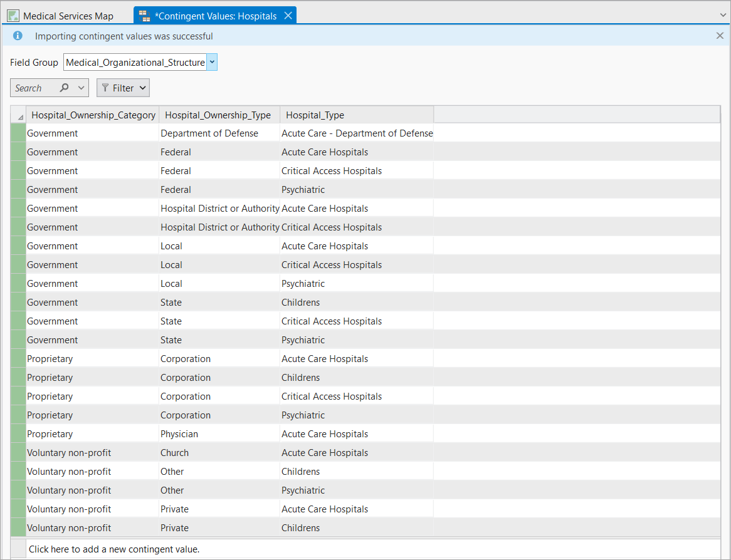Click the select-all corner of the table
Image resolution: width=731 pixels, height=560 pixels.
[x=18, y=115]
